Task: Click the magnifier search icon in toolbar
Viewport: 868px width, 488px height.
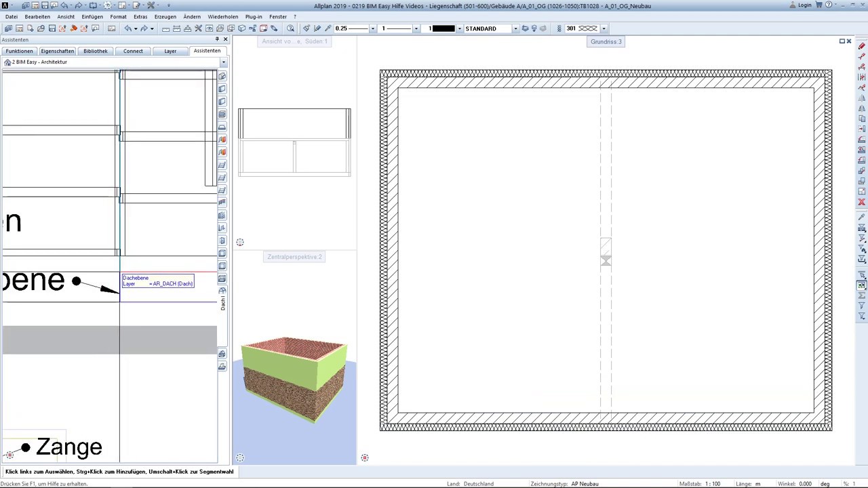Action: [x=290, y=28]
